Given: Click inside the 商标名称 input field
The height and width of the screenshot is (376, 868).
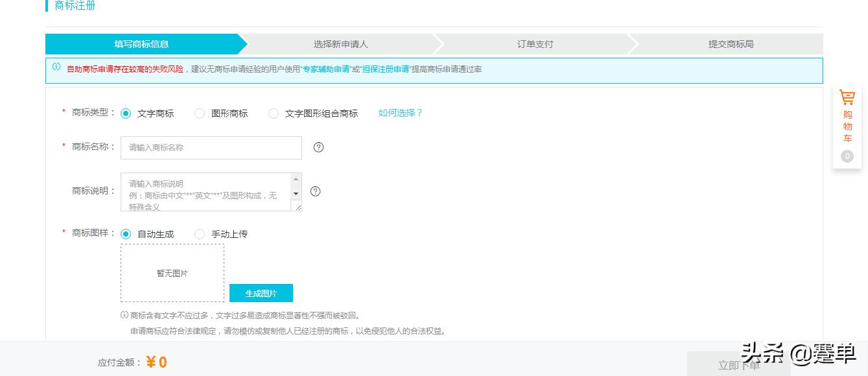Looking at the screenshot, I should (211, 147).
